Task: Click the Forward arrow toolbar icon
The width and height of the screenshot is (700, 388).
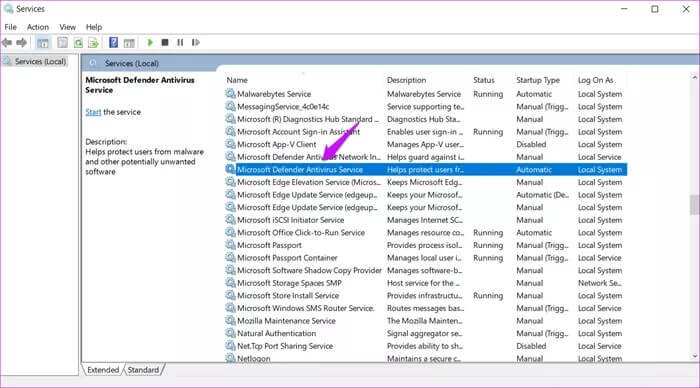Action: (x=21, y=43)
